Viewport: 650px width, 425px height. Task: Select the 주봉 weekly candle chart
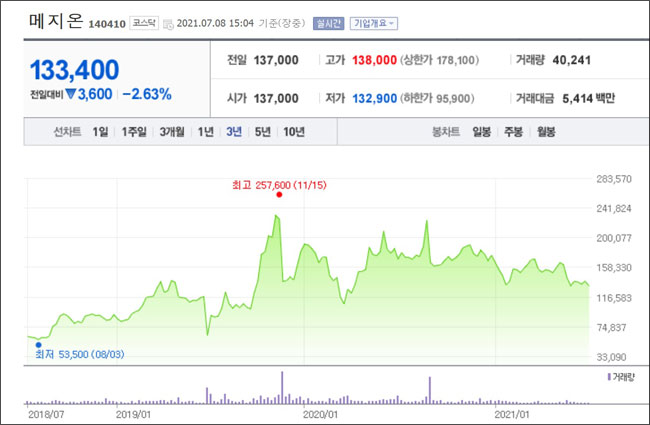pyautogui.click(x=514, y=131)
